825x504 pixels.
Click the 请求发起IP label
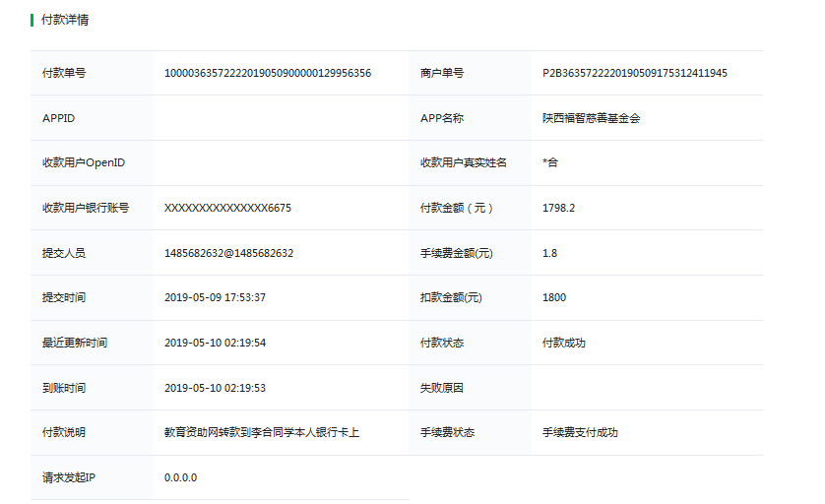click(68, 477)
